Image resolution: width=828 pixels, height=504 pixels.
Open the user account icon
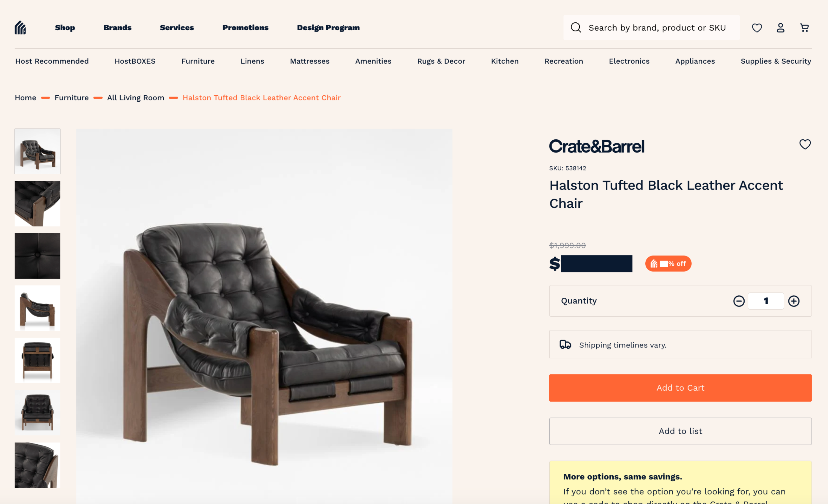780,28
